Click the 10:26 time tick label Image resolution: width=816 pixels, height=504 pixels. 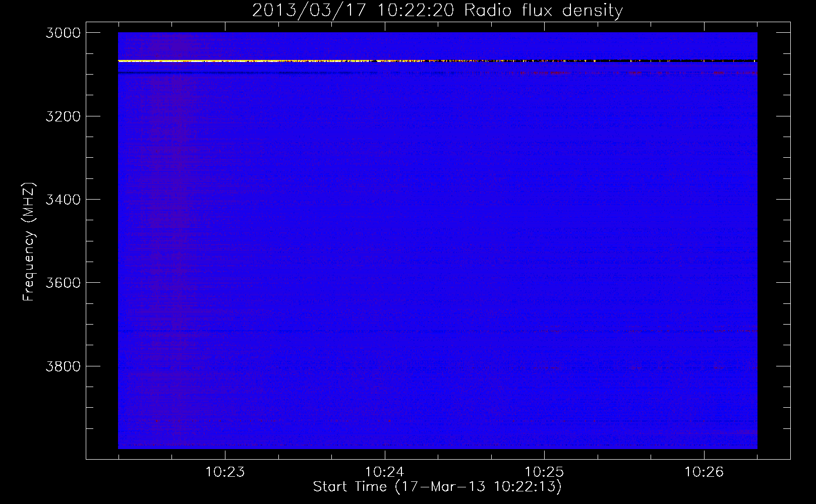pyautogui.click(x=704, y=472)
